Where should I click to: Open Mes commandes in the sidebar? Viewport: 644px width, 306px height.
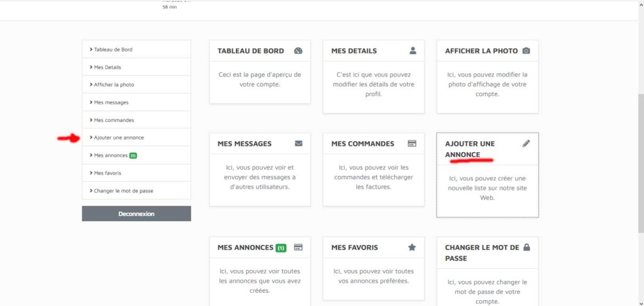tap(136, 120)
